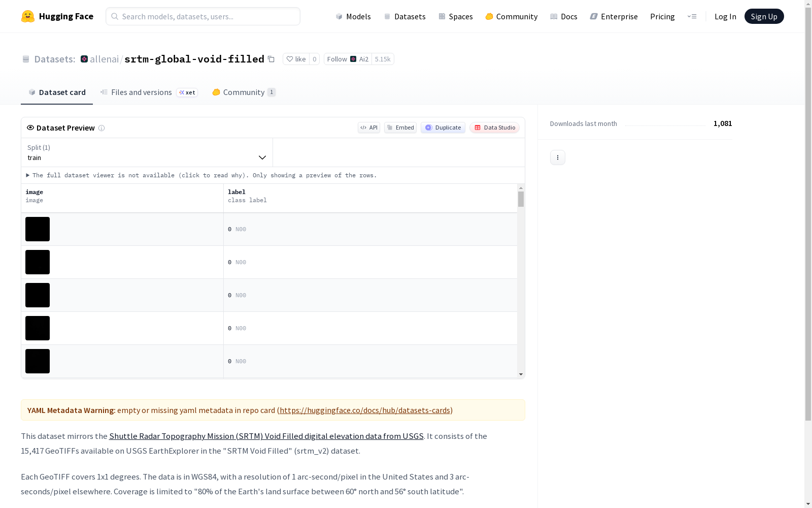Viewport: 812px width, 508px height.
Task: Open the API button in Dataset Preview
Action: pos(369,128)
